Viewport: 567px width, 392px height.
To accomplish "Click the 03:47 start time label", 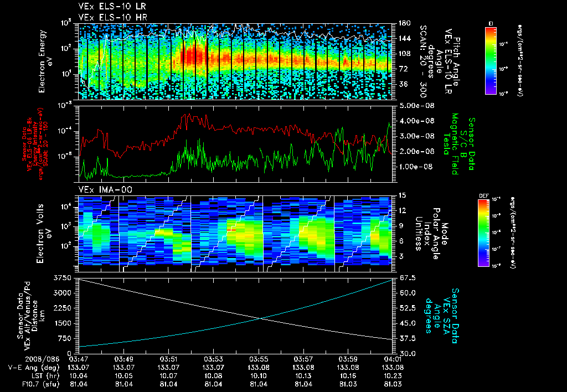I will click(x=79, y=360).
